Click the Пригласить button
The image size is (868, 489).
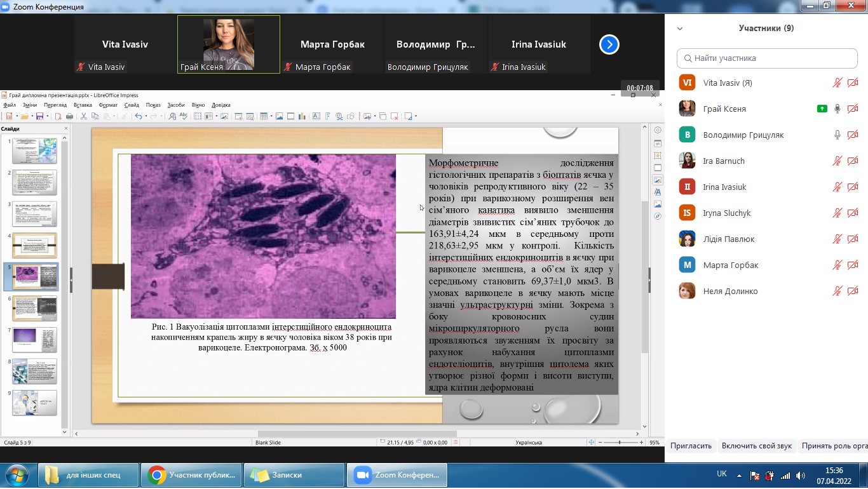pos(691,446)
